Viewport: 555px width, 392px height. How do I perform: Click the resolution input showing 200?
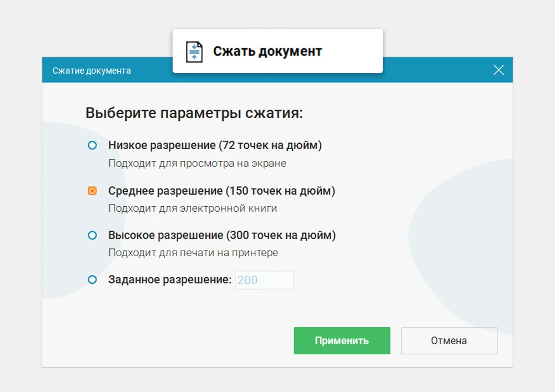[264, 280]
